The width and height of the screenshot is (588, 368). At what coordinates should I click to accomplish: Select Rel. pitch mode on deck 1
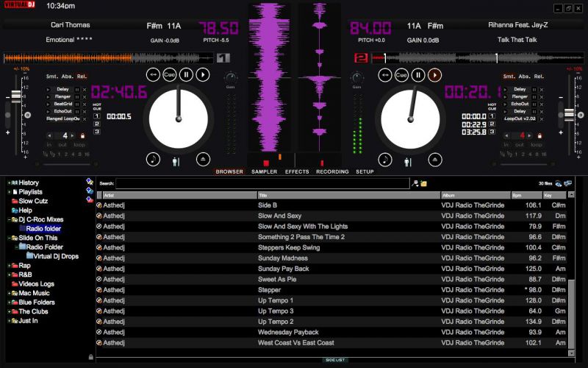point(82,77)
